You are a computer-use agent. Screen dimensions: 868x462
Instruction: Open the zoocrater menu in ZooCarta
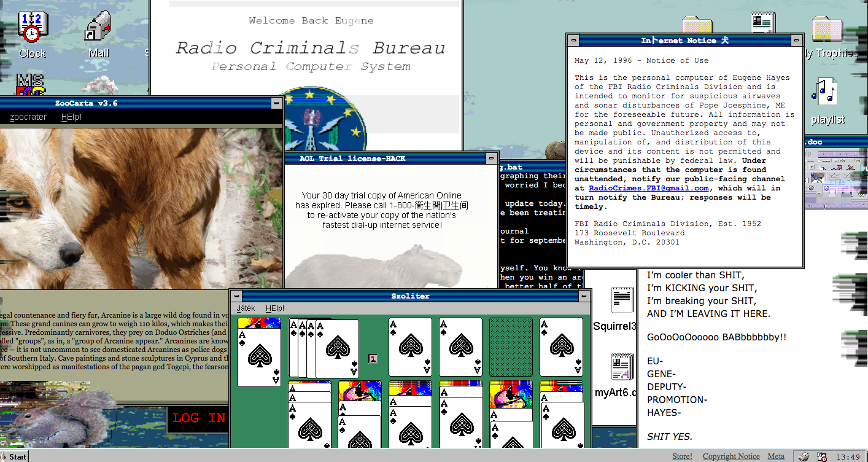coord(28,117)
